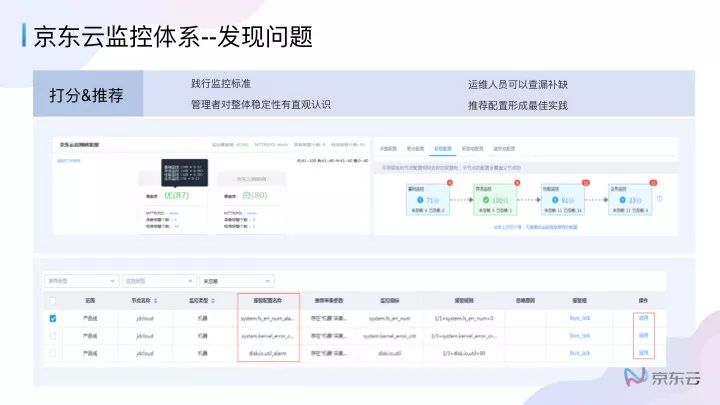The height and width of the screenshot is (405, 720).
Task: Click the info icon beside 33分
Action: click(x=622, y=200)
